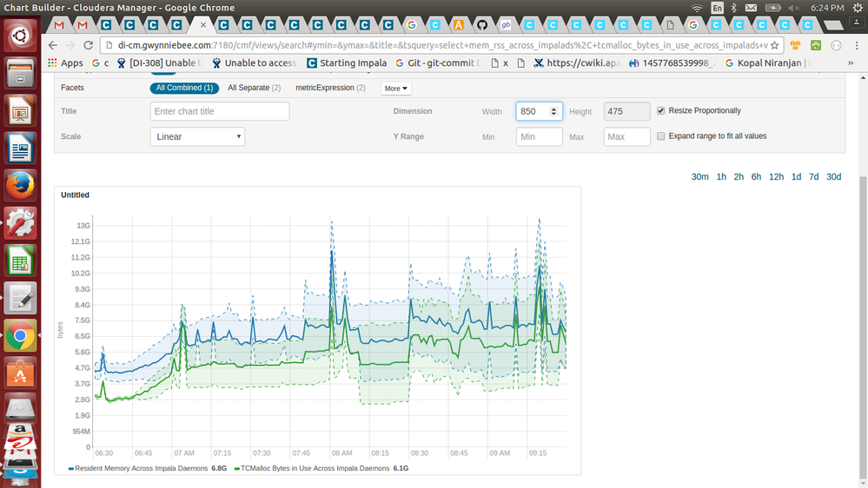Click the Ubuntu Dash home icon
Viewport: 868px width, 488px height.
pyautogui.click(x=19, y=36)
